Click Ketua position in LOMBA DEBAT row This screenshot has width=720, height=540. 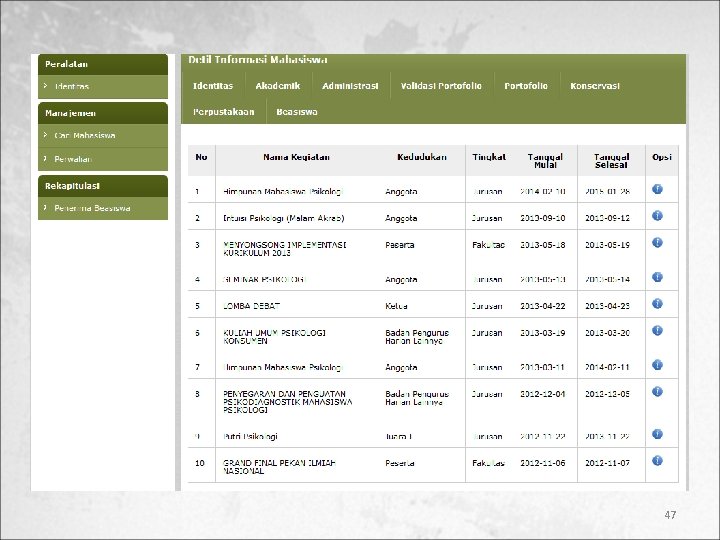coord(396,306)
